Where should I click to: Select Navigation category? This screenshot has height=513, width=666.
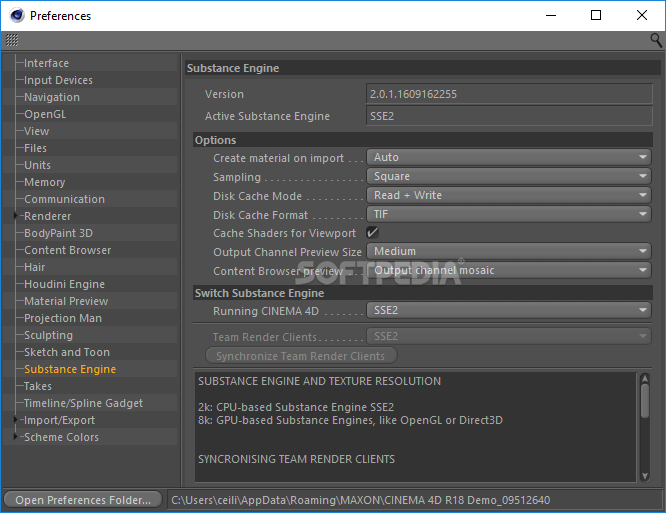(52, 97)
